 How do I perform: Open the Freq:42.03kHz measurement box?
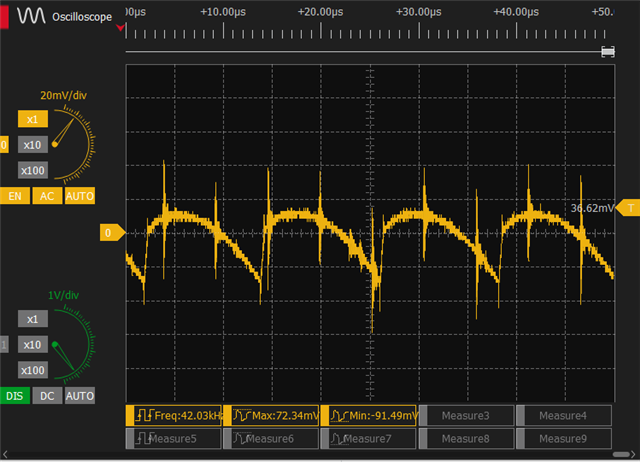pos(173,415)
